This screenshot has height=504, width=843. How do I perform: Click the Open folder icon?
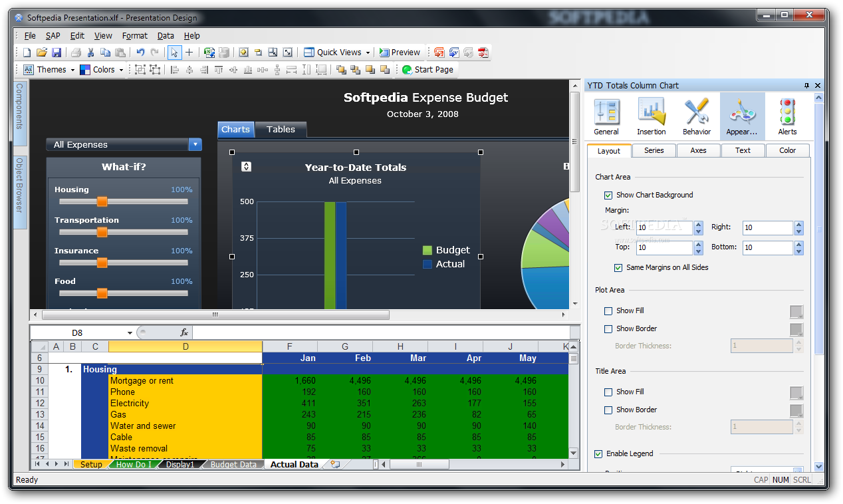42,53
